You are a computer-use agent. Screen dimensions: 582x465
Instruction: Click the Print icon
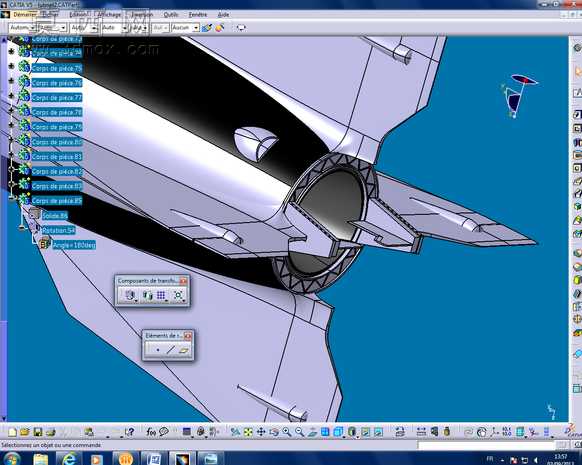pyautogui.click(x=50, y=432)
